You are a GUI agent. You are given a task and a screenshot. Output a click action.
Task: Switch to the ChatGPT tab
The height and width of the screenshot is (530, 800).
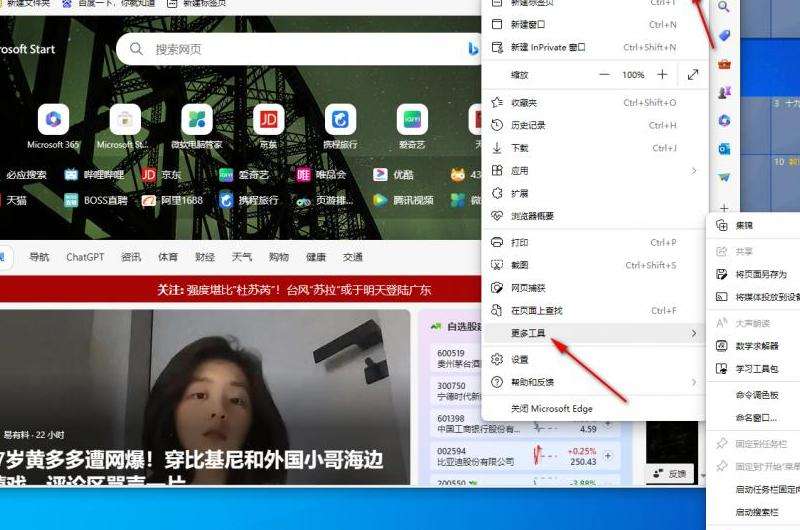[x=85, y=257]
